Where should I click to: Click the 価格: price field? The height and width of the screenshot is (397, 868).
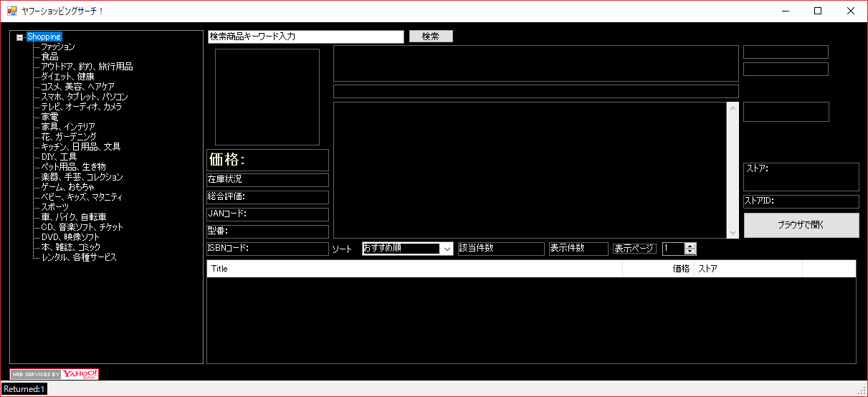pyautogui.click(x=267, y=160)
